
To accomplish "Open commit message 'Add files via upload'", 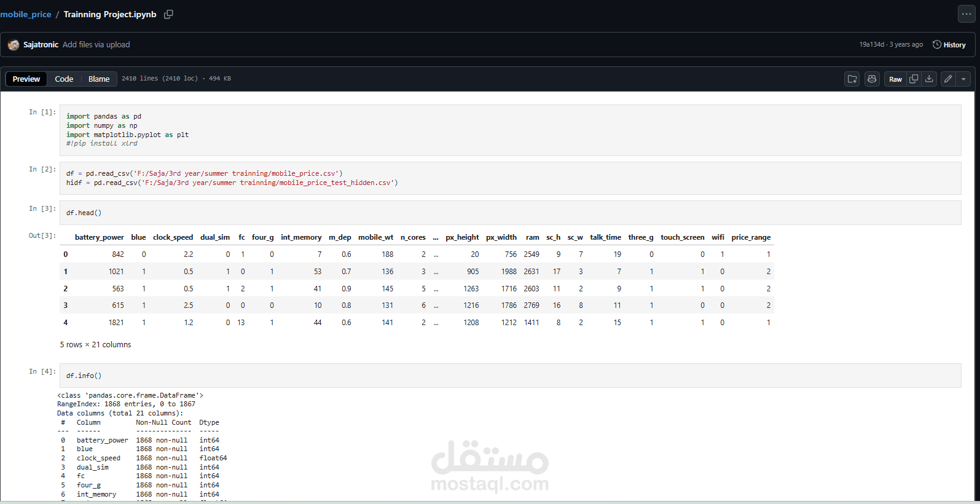I will (x=96, y=45).
